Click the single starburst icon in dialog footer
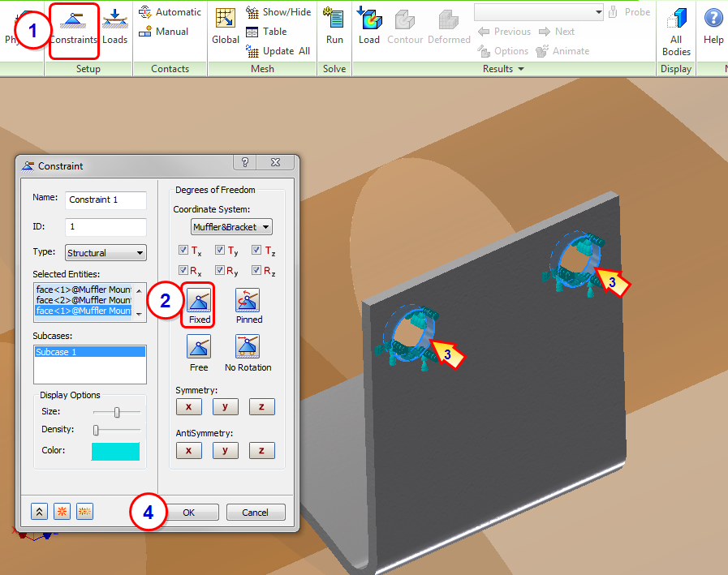This screenshot has height=575, width=728. point(62,512)
